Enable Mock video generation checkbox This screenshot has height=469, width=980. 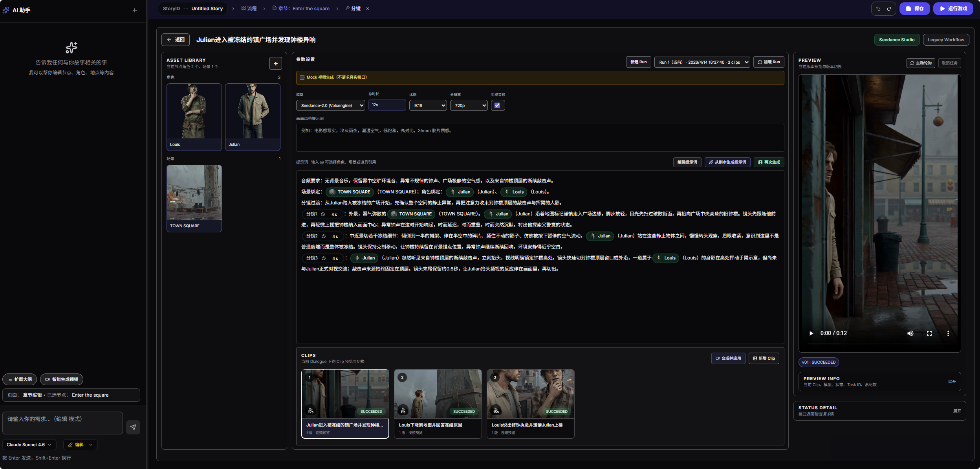302,77
